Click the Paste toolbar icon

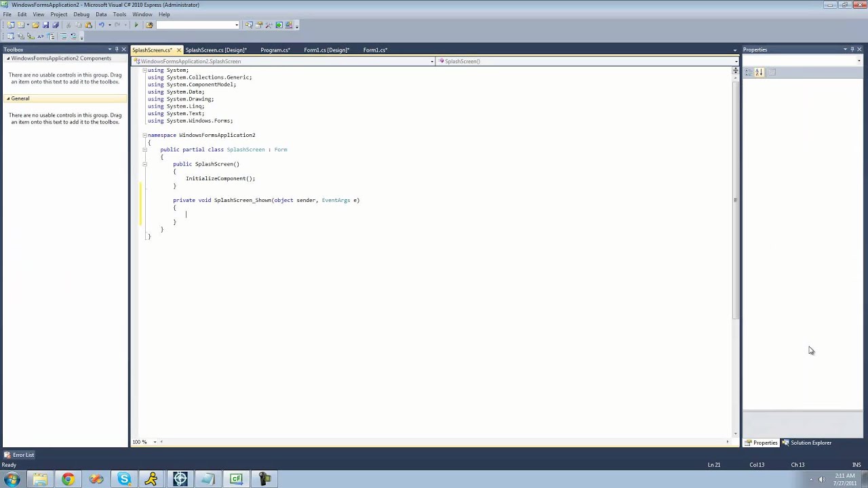coord(88,25)
